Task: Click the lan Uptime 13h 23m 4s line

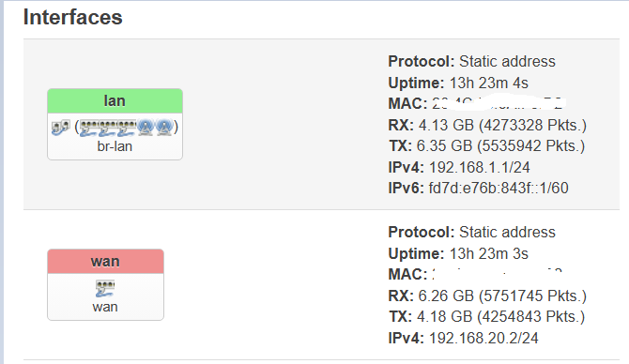Action: point(458,83)
